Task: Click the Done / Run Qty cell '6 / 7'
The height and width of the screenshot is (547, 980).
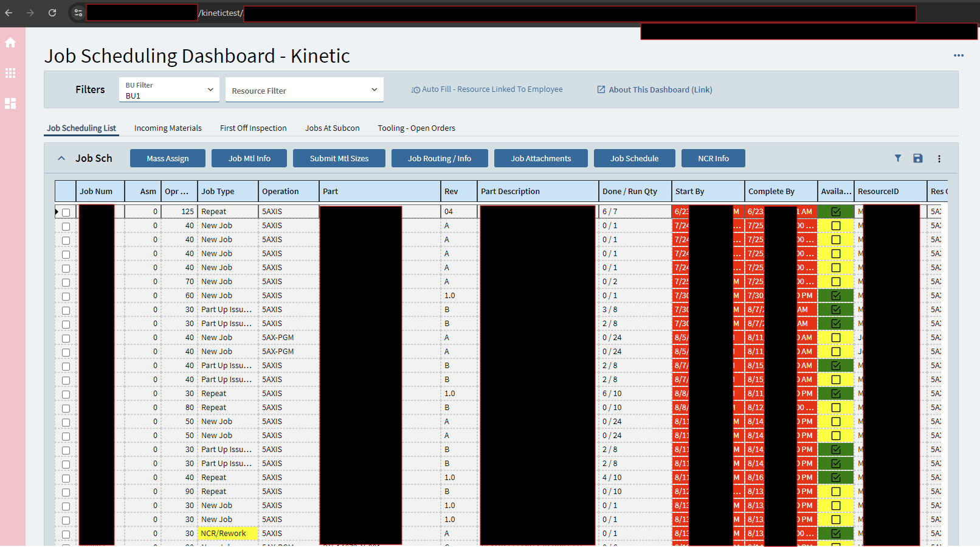Action: tap(635, 212)
